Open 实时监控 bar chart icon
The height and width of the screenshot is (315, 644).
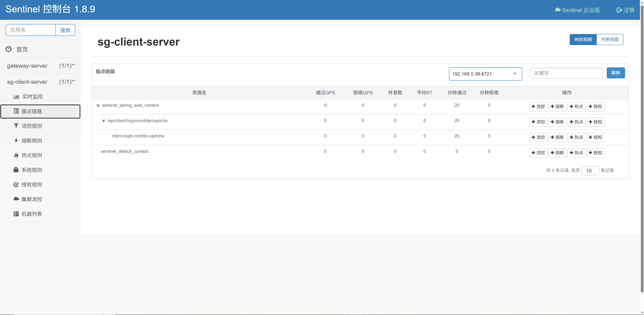click(x=16, y=97)
